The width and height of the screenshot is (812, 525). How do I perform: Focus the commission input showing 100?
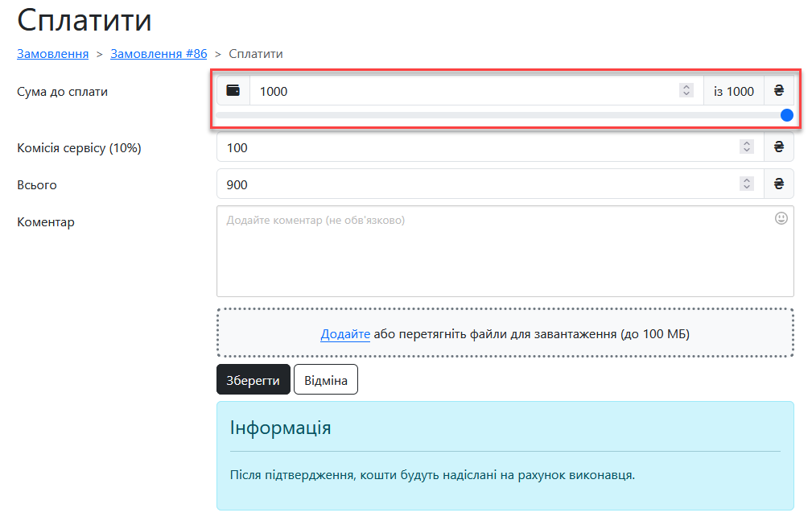click(x=490, y=147)
